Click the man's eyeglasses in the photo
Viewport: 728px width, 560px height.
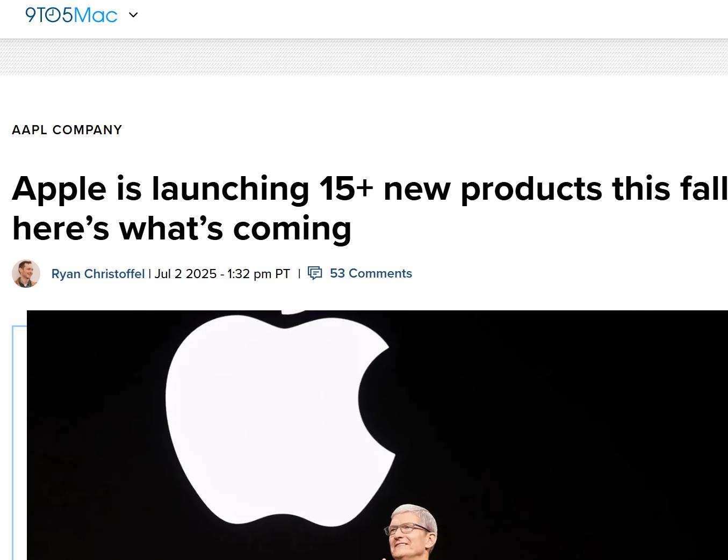tap(406, 529)
